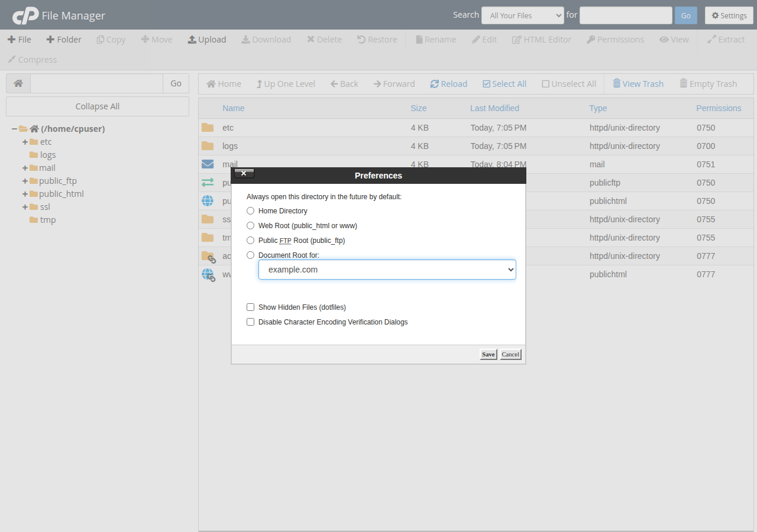The image size is (757, 532).
Task: Click the mail envelope icon in file list
Action: (x=208, y=164)
